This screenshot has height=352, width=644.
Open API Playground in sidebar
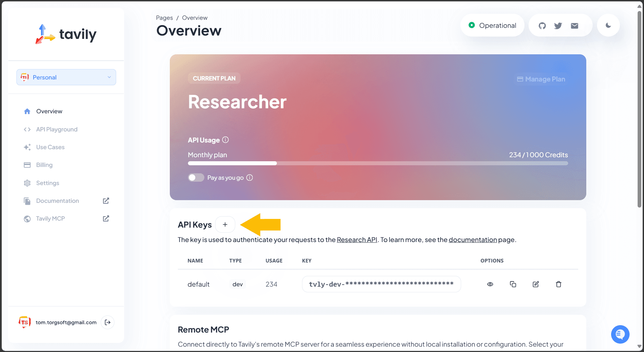(x=57, y=129)
